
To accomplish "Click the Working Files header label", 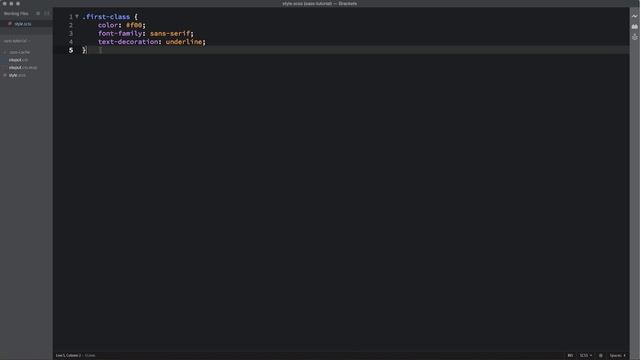I will click(x=16, y=13).
